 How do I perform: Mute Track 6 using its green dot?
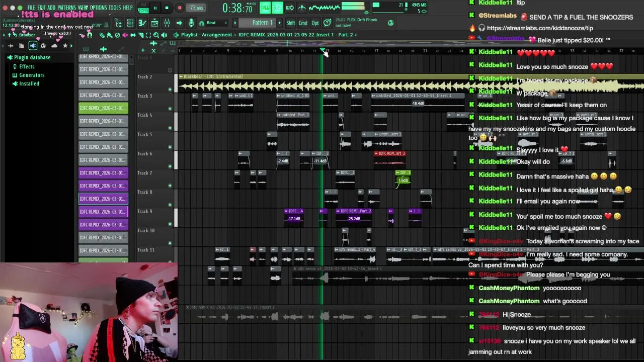tap(170, 166)
